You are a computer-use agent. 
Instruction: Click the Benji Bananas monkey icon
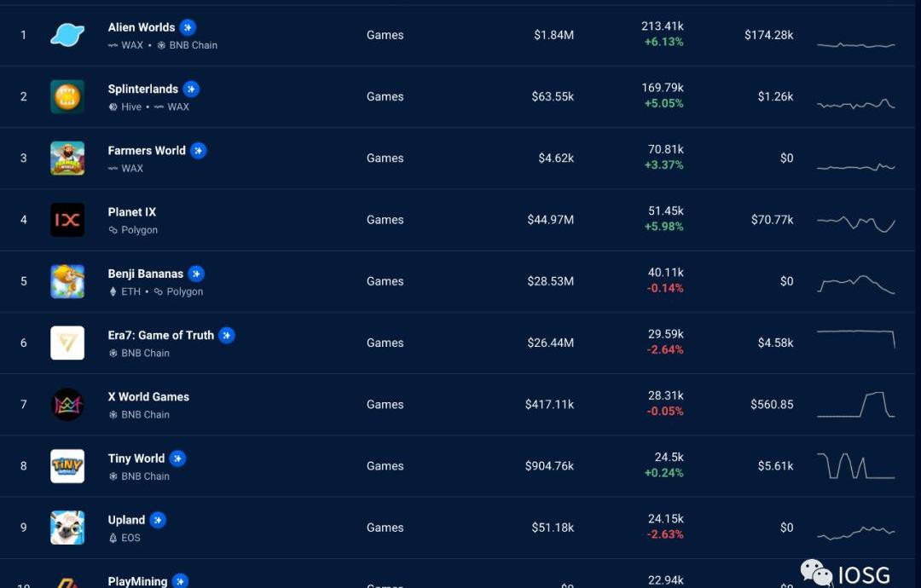67,281
